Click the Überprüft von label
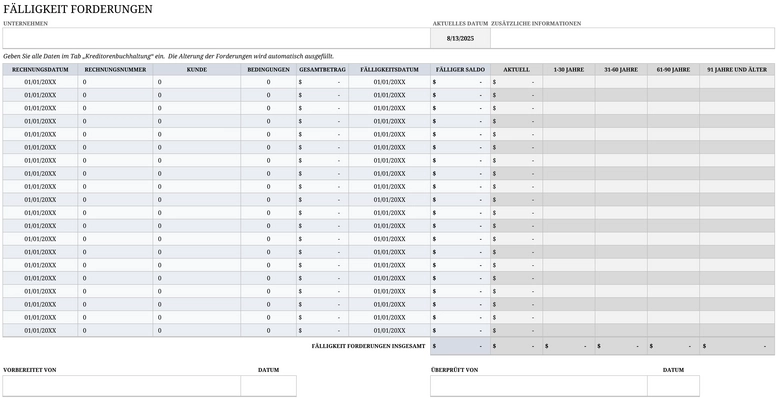777x399 pixels. [x=454, y=370]
